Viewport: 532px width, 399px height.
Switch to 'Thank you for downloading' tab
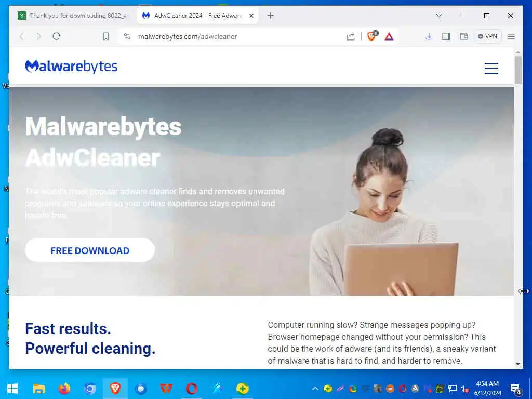pyautogui.click(x=74, y=16)
